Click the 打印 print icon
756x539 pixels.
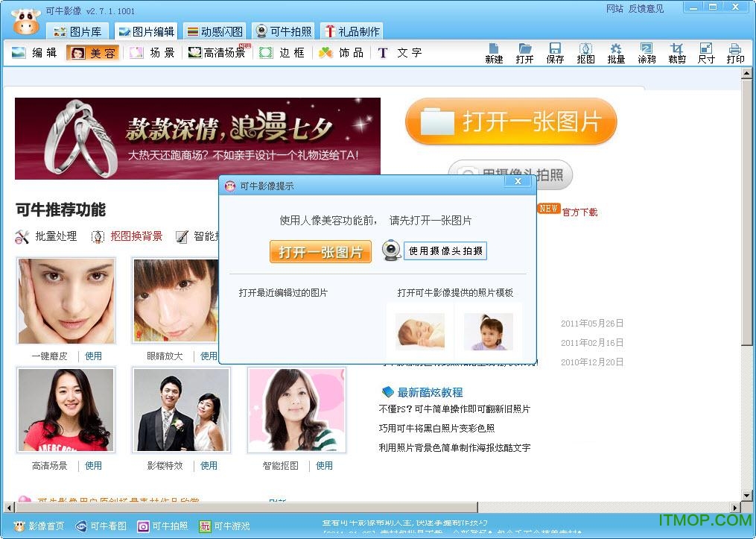pos(735,53)
